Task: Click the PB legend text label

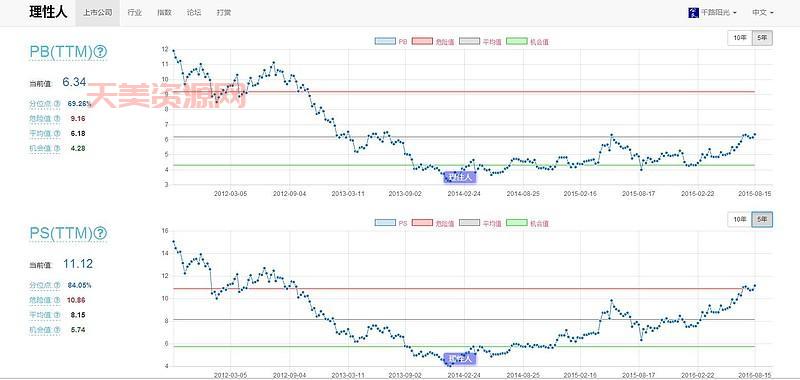Action: (x=403, y=42)
